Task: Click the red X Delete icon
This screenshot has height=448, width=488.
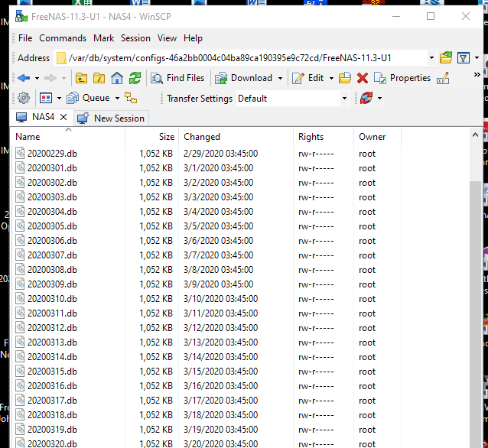Action: (x=363, y=78)
